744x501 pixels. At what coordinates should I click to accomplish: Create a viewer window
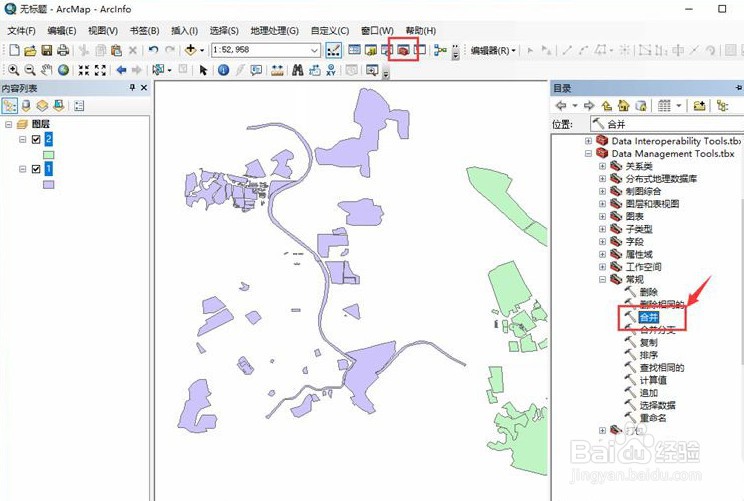point(372,70)
